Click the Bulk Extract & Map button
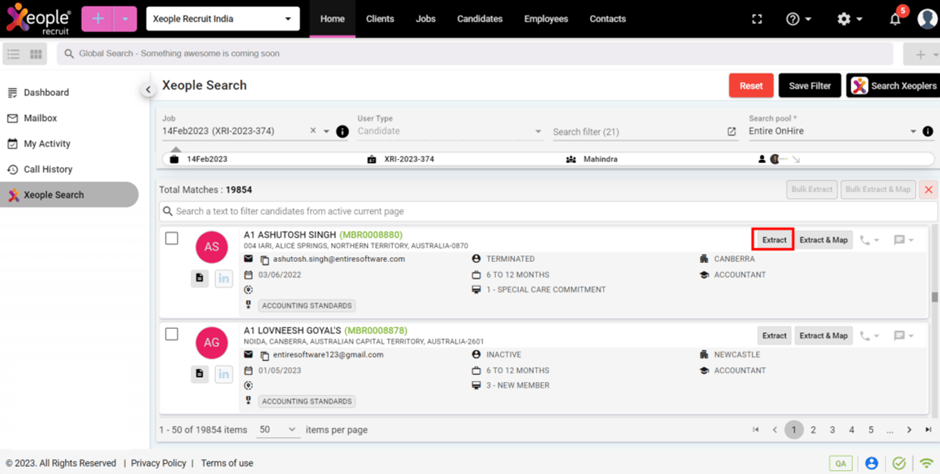Screen dimensions: 940x474 878,189
